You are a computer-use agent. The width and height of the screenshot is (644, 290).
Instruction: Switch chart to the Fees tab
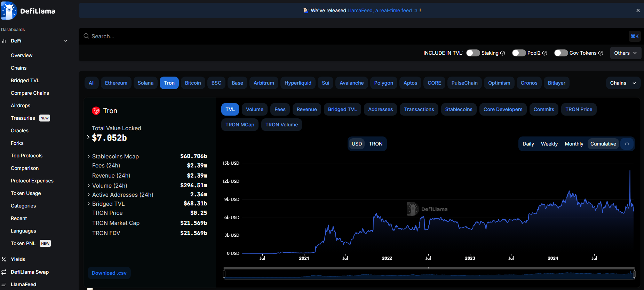280,109
